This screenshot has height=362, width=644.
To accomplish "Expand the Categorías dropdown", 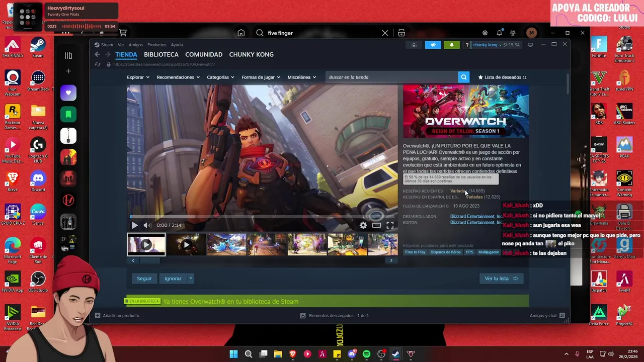I will click(220, 77).
